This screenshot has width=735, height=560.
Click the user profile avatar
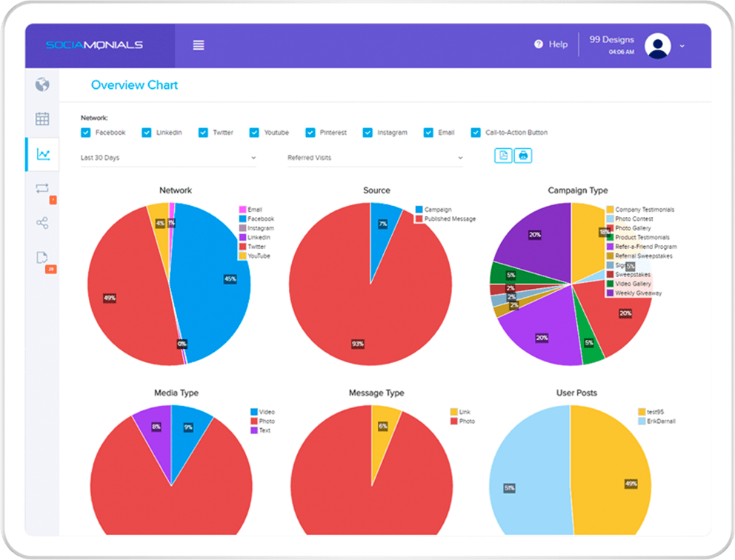click(x=658, y=46)
